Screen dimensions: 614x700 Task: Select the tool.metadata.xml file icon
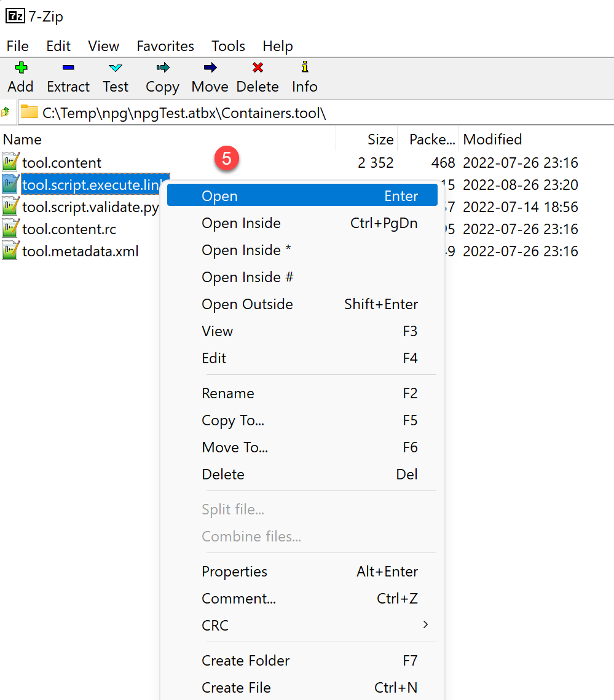[x=10, y=251]
